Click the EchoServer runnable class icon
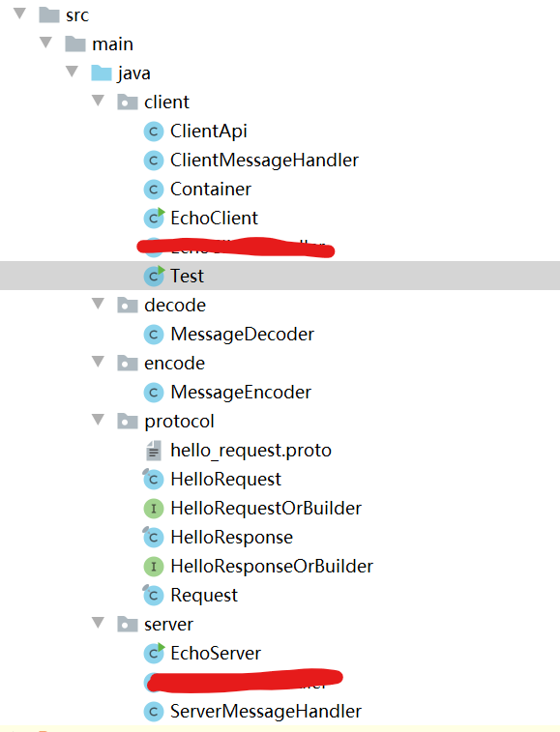This screenshot has width=560, height=732. (154, 653)
